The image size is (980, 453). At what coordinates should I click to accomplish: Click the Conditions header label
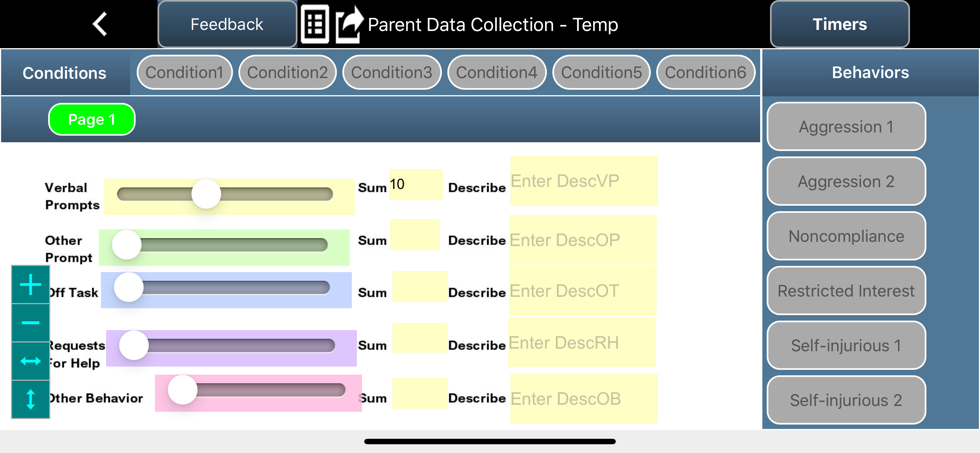click(x=64, y=73)
